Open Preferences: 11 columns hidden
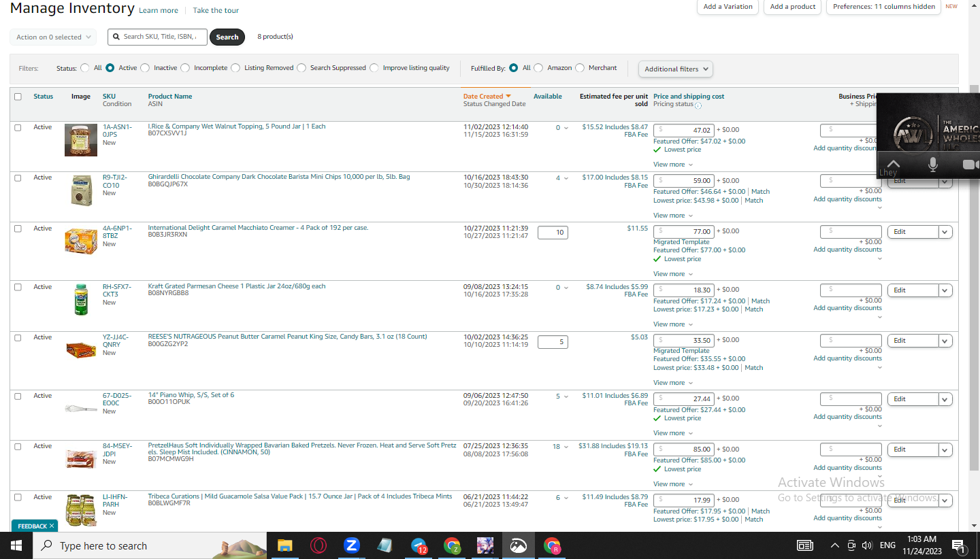This screenshot has height=559, width=980. pyautogui.click(x=884, y=7)
